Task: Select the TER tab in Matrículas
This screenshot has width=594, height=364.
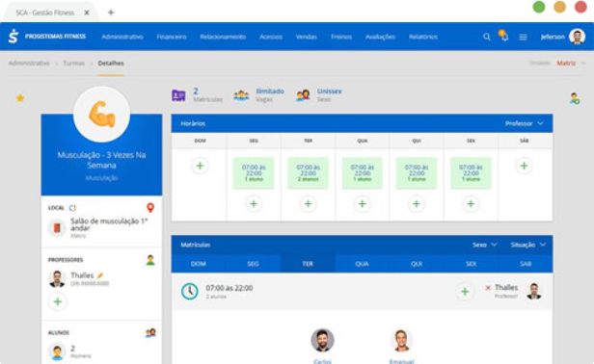Action: pos(308,264)
